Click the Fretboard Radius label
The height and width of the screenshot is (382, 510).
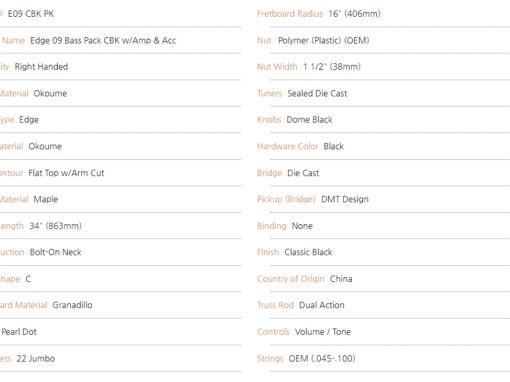[290, 14]
